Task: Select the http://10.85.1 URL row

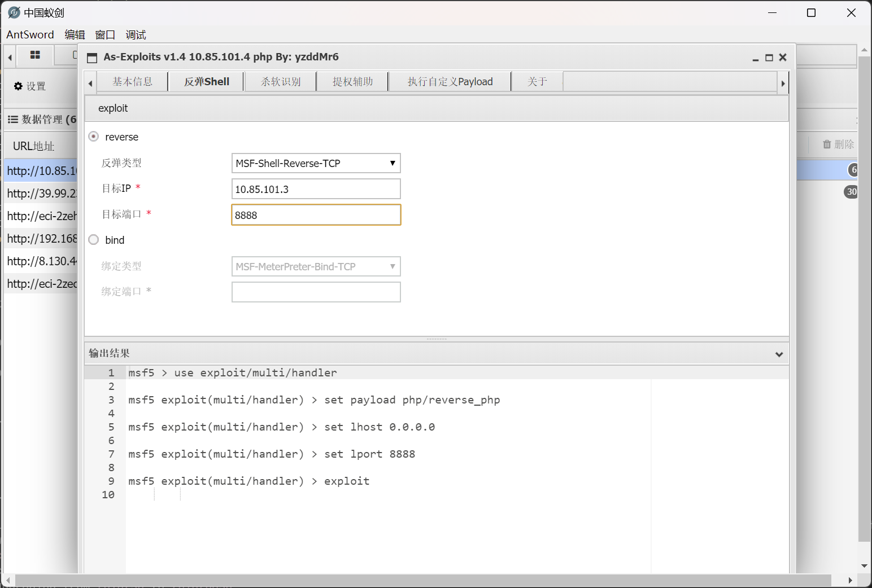Action: 41,170
